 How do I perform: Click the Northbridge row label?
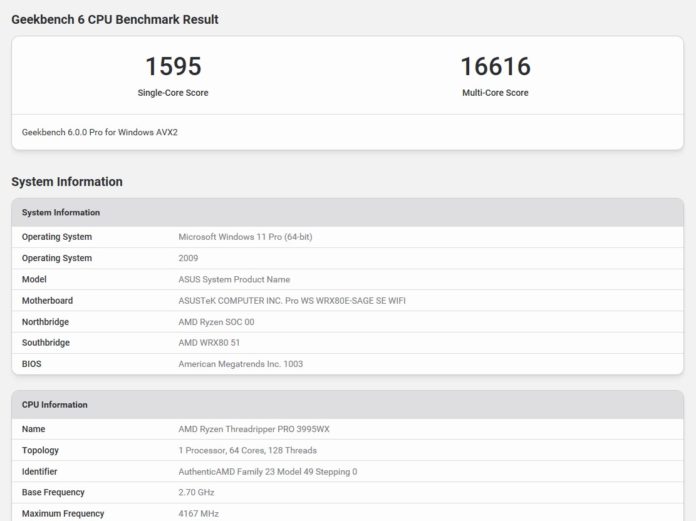tap(45, 322)
